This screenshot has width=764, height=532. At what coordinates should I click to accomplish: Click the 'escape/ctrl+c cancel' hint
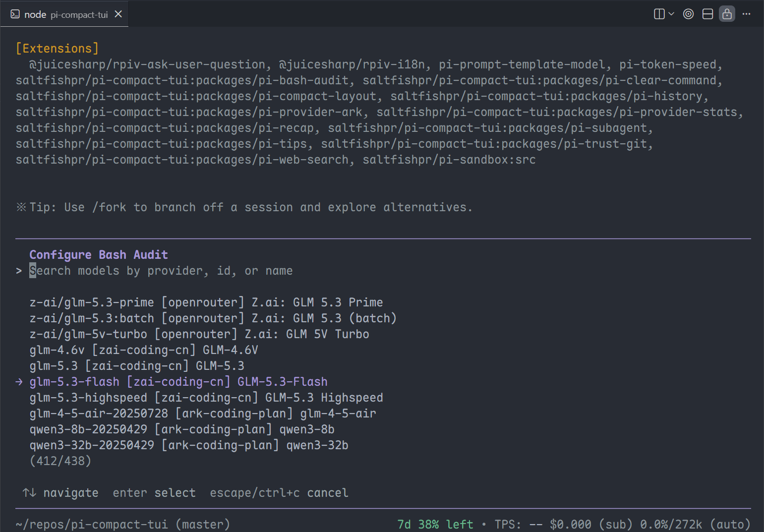point(279,493)
